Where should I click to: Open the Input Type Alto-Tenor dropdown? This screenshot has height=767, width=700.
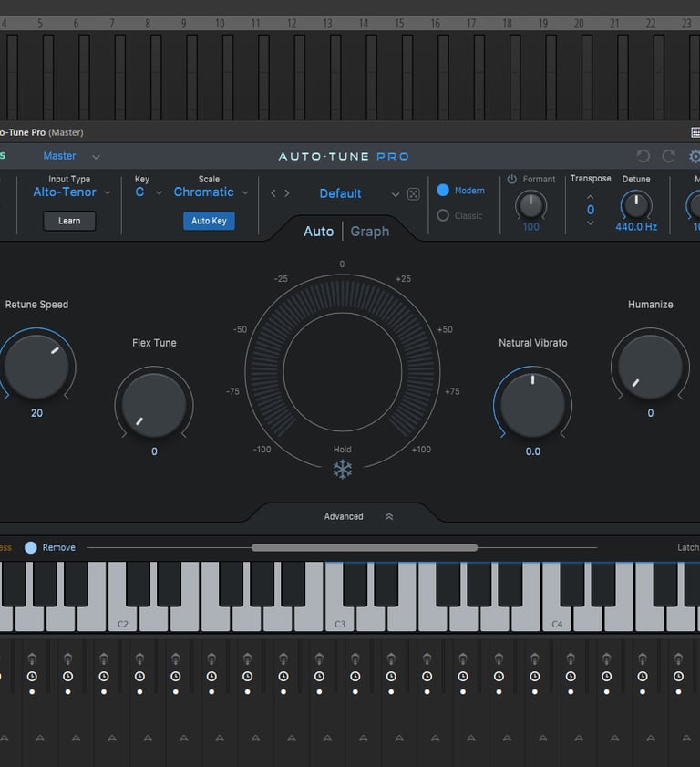pyautogui.click(x=72, y=192)
